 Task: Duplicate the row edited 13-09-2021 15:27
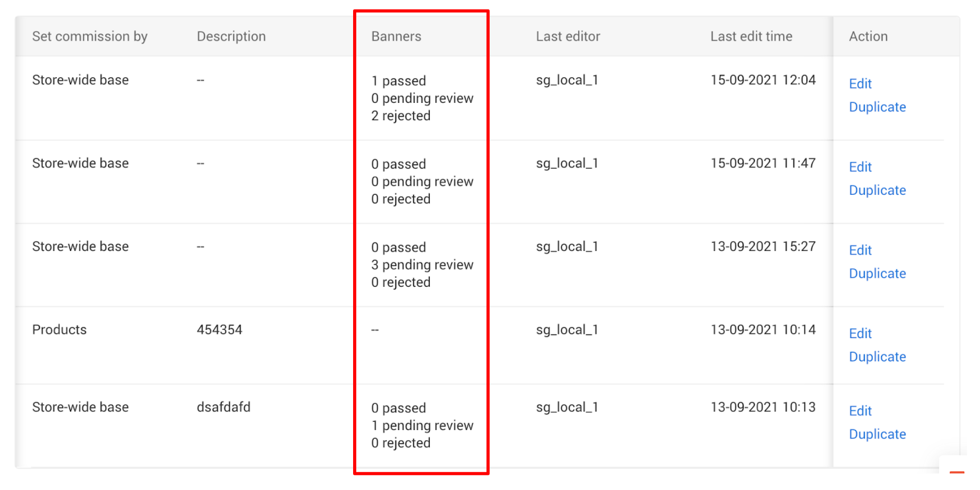[x=877, y=274]
